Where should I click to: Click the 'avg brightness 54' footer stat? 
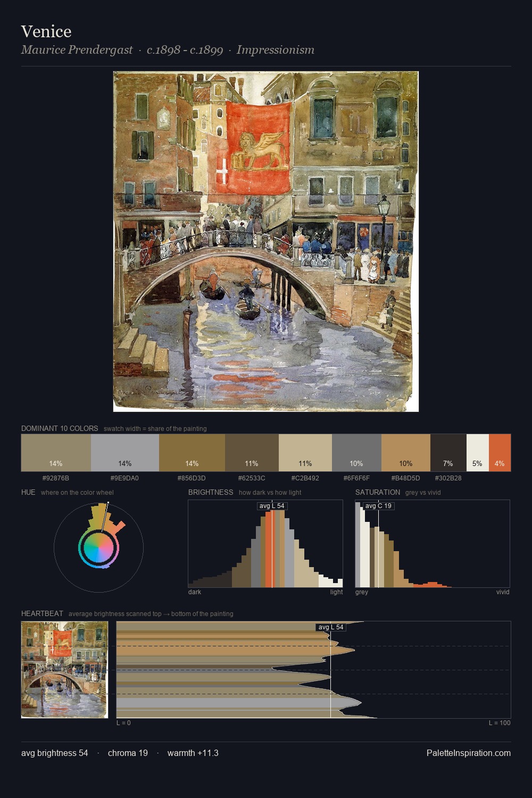click(55, 753)
